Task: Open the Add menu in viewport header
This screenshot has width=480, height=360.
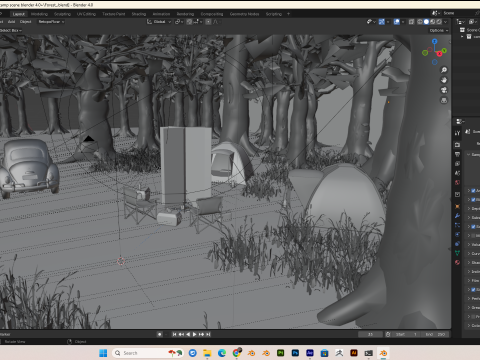Action: pos(11,22)
